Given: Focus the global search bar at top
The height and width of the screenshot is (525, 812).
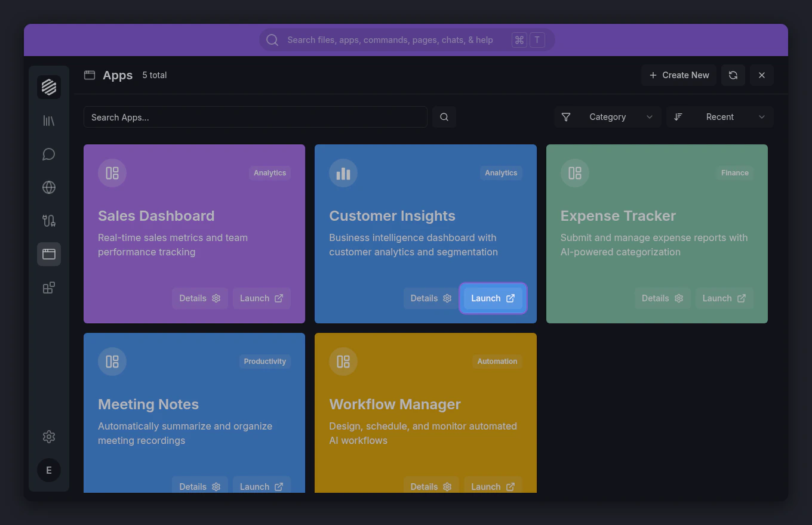Looking at the screenshot, I should (407, 40).
